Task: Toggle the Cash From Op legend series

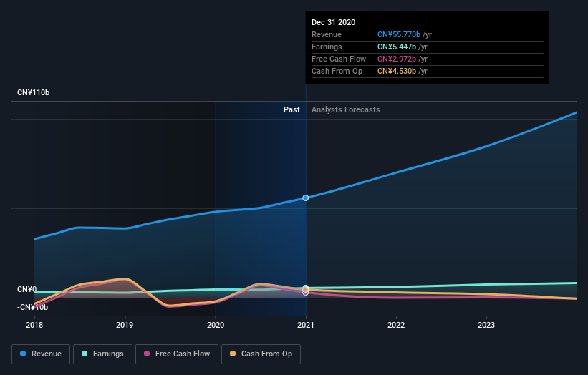Action: point(261,354)
